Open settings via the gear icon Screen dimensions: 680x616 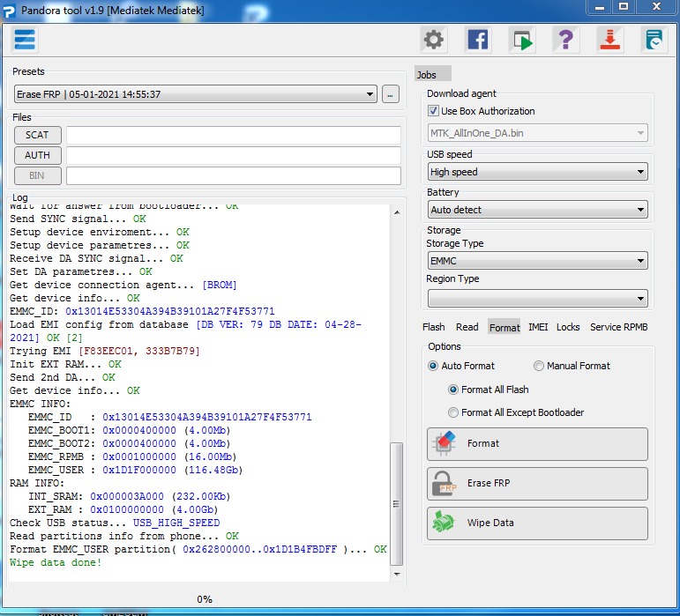point(433,40)
